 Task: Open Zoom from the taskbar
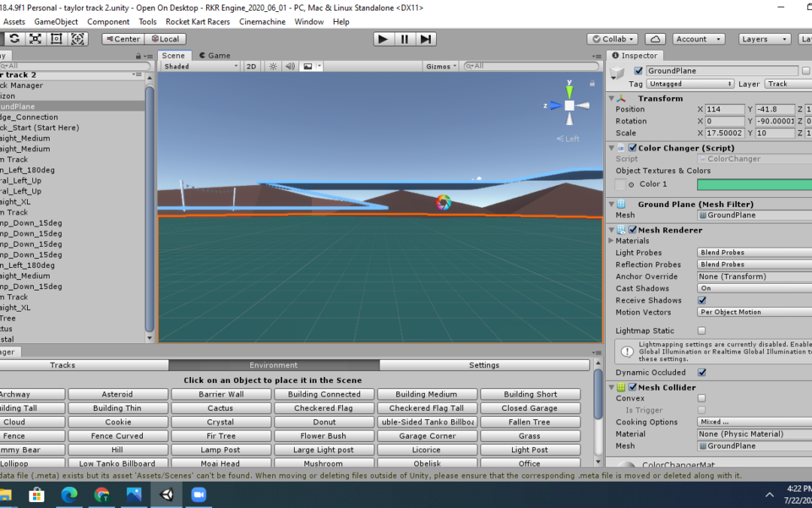click(198, 494)
